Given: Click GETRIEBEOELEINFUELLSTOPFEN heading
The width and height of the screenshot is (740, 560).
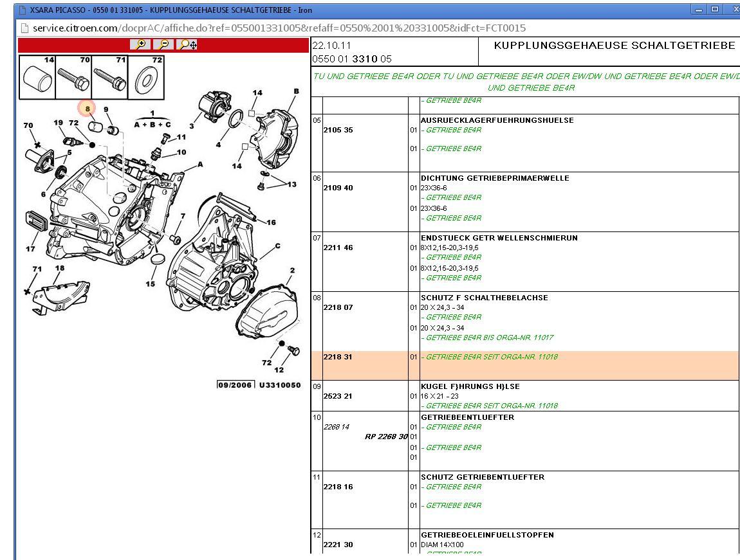Looking at the screenshot, I should click(x=488, y=535).
